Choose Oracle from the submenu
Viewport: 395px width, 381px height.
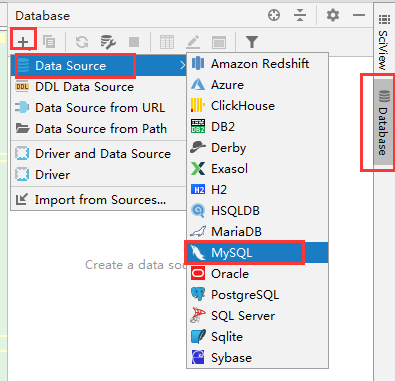click(257, 274)
